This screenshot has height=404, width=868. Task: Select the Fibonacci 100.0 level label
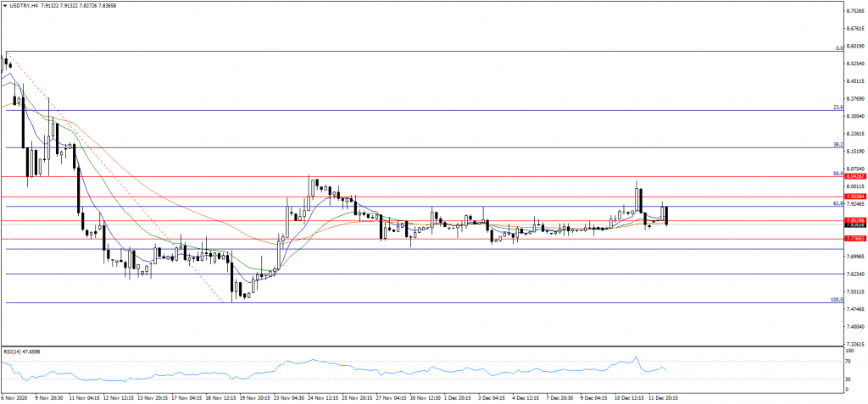pyautogui.click(x=835, y=300)
